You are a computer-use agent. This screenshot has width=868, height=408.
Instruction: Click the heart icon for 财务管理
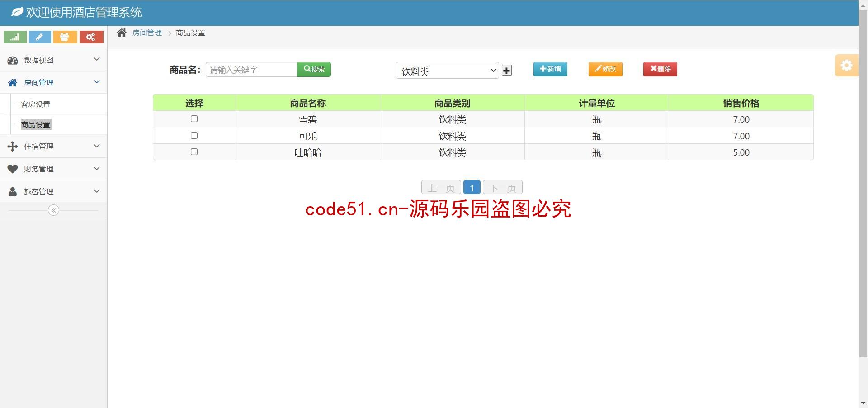click(x=13, y=169)
